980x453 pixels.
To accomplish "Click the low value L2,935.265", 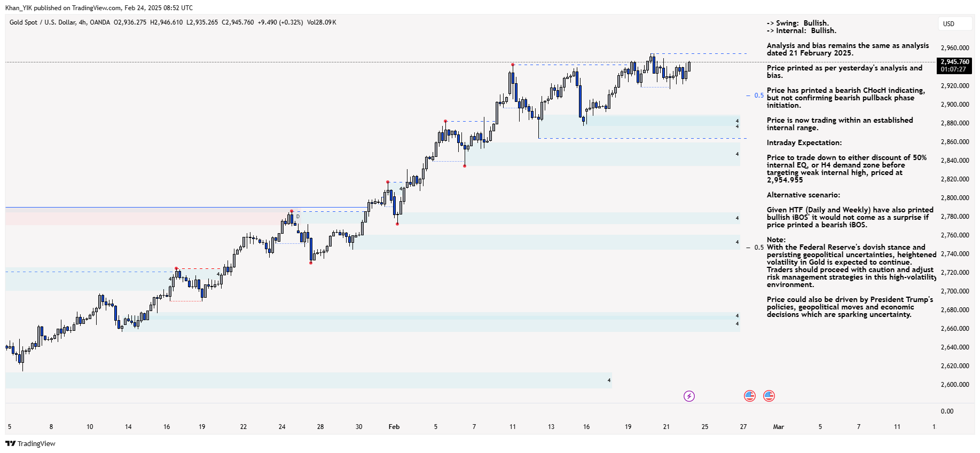I will pyautogui.click(x=202, y=22).
